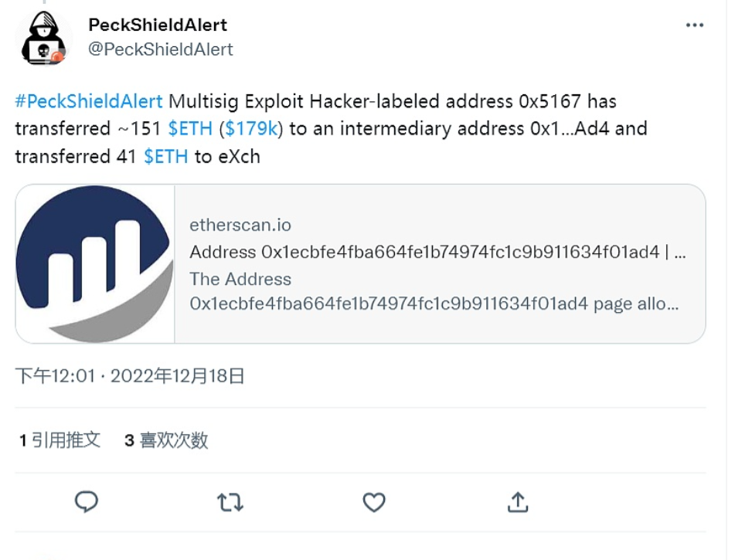Click the share upload icon
735x560 pixels.
pos(517,502)
